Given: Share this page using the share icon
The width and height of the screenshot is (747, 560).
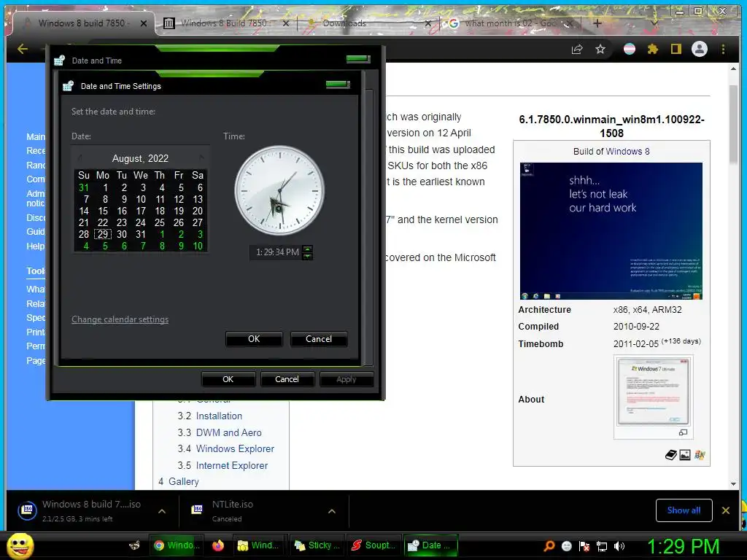Looking at the screenshot, I should pos(577,49).
